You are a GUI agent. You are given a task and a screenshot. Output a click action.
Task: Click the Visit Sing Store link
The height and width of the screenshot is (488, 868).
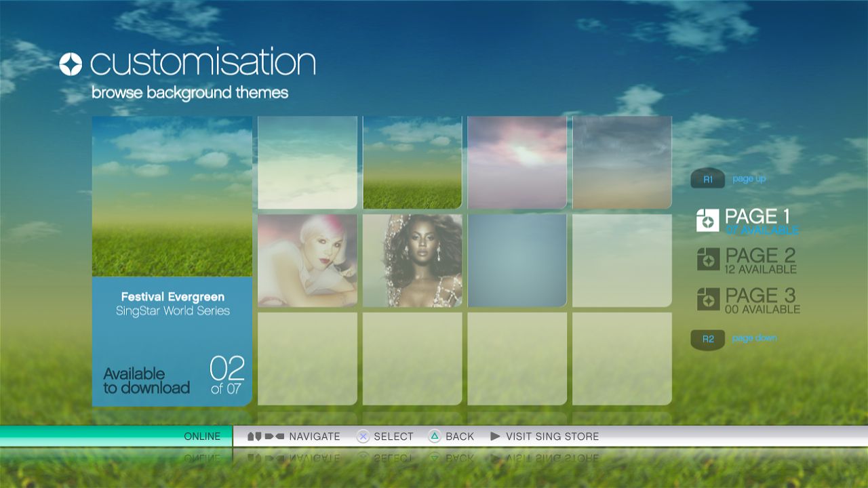[x=552, y=436]
